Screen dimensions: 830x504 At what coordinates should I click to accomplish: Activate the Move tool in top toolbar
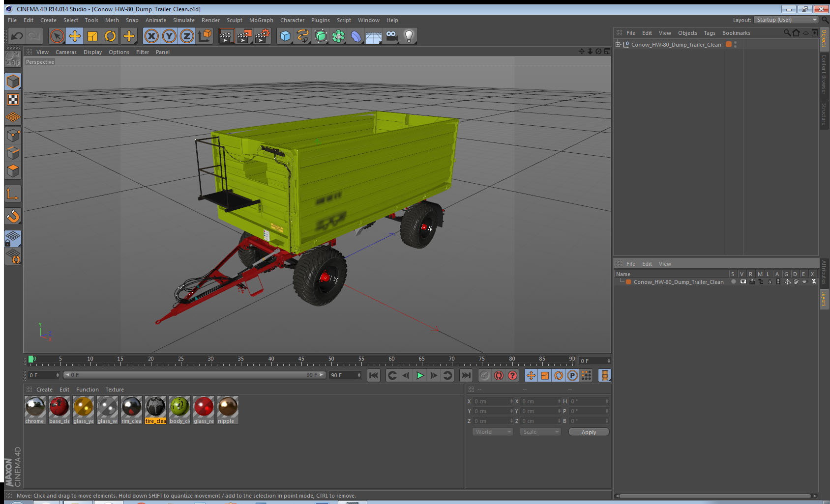(x=75, y=36)
